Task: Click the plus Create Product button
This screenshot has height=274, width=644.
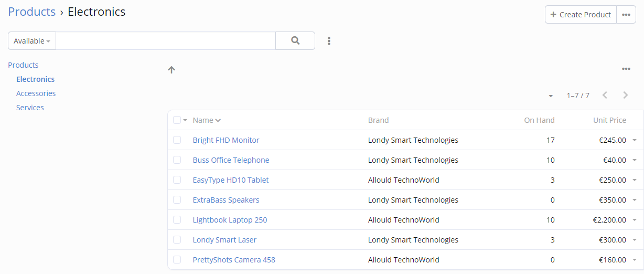Action: [581, 15]
